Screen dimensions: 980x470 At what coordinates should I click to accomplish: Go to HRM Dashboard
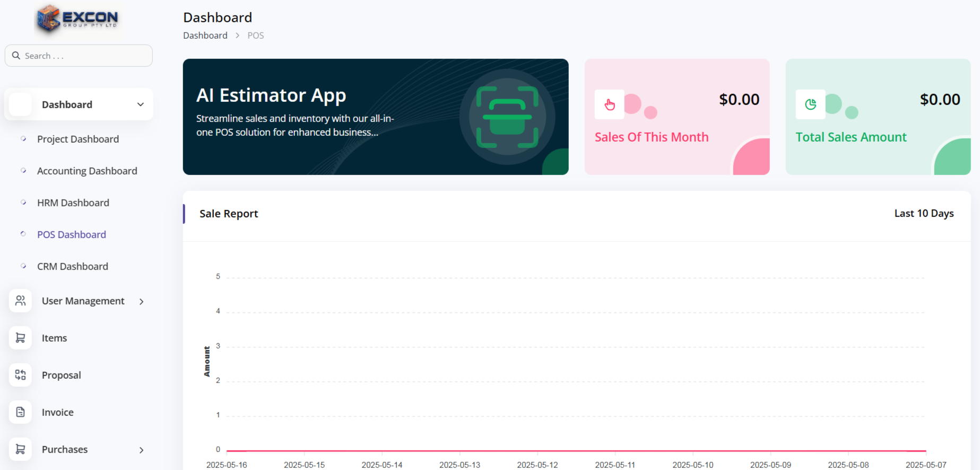click(x=73, y=203)
